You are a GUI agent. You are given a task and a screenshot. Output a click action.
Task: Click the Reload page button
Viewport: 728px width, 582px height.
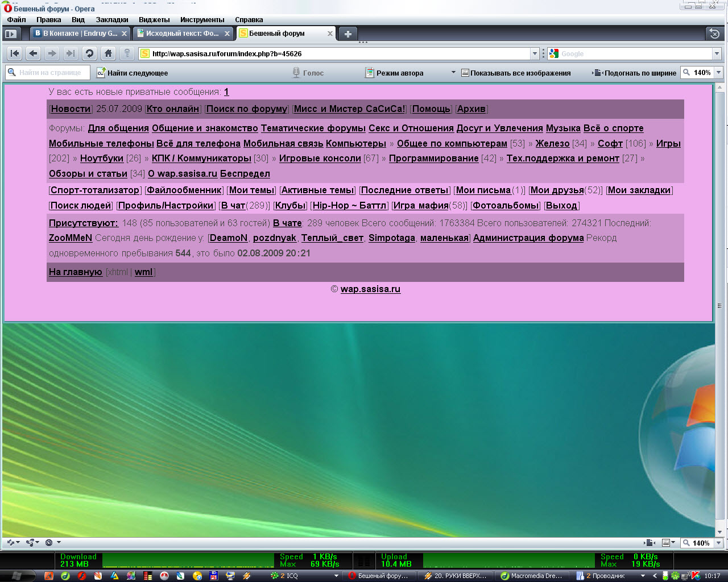[x=89, y=53]
